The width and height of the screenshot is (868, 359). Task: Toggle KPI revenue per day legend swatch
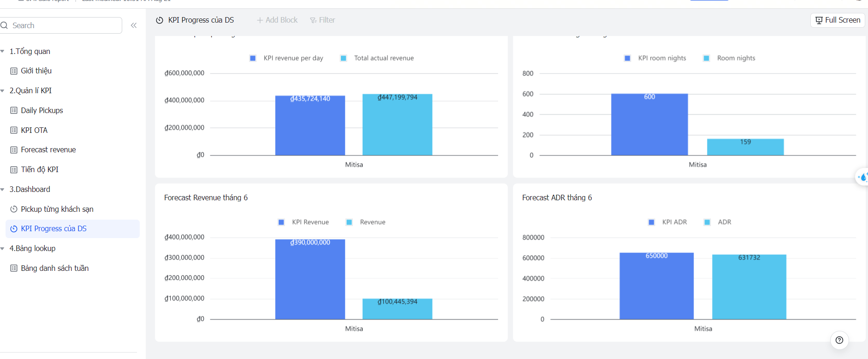[x=253, y=58]
